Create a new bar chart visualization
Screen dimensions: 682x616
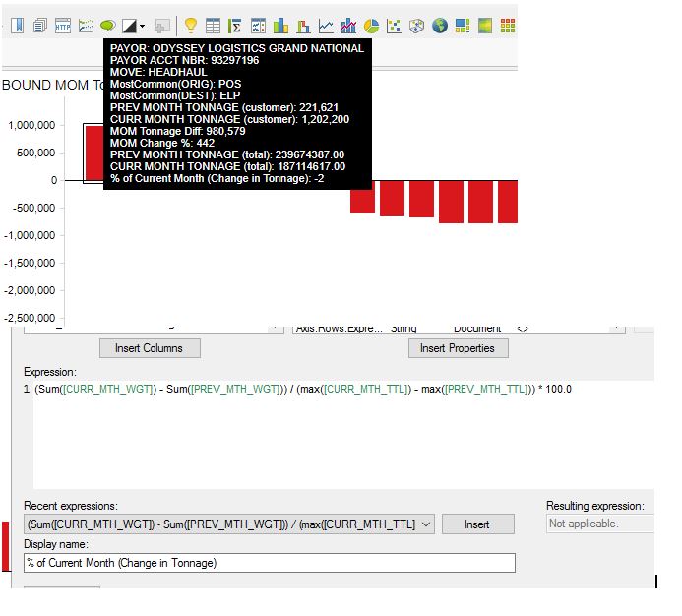(x=280, y=26)
